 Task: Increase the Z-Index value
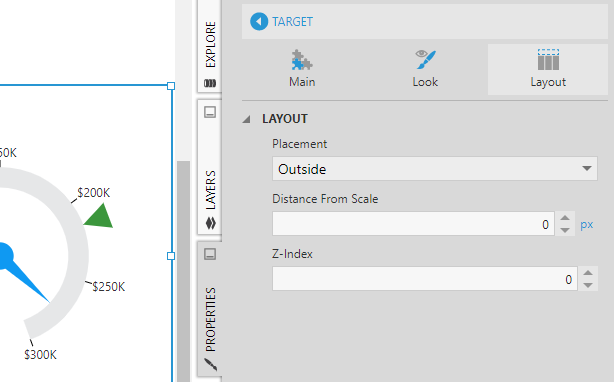[x=587, y=273]
